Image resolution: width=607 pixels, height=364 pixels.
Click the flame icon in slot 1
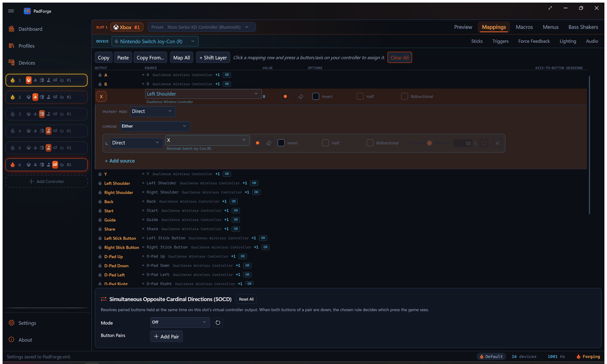(13, 80)
